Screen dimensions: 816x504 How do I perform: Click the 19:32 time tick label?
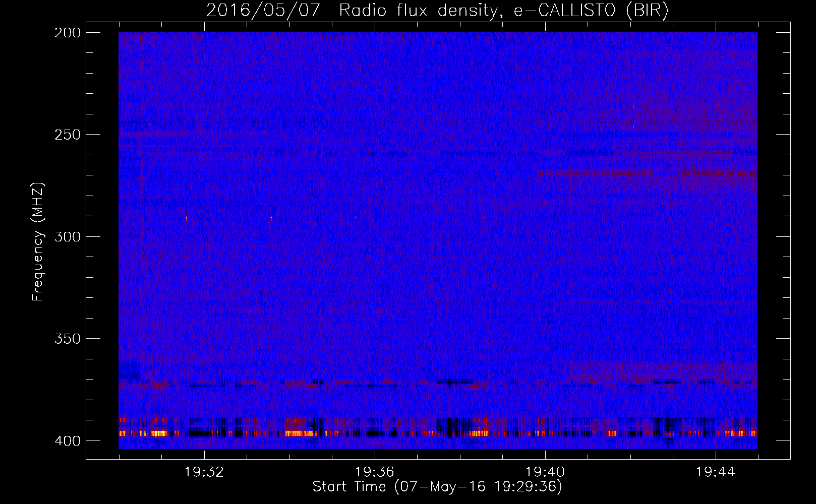204,472
